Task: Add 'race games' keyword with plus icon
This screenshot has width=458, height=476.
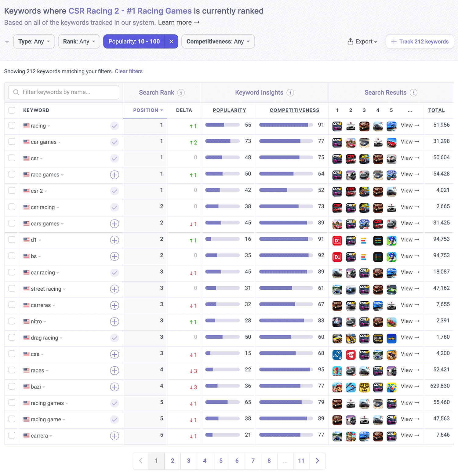Action: pyautogui.click(x=114, y=175)
